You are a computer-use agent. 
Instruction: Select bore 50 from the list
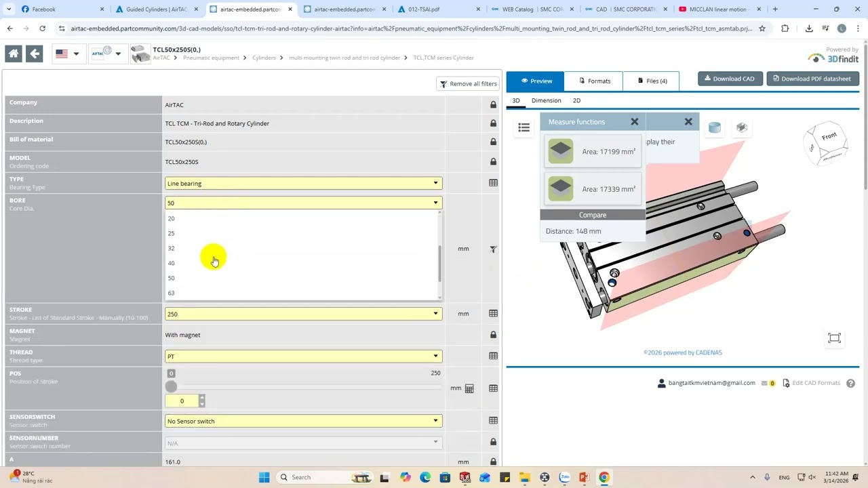302,278
